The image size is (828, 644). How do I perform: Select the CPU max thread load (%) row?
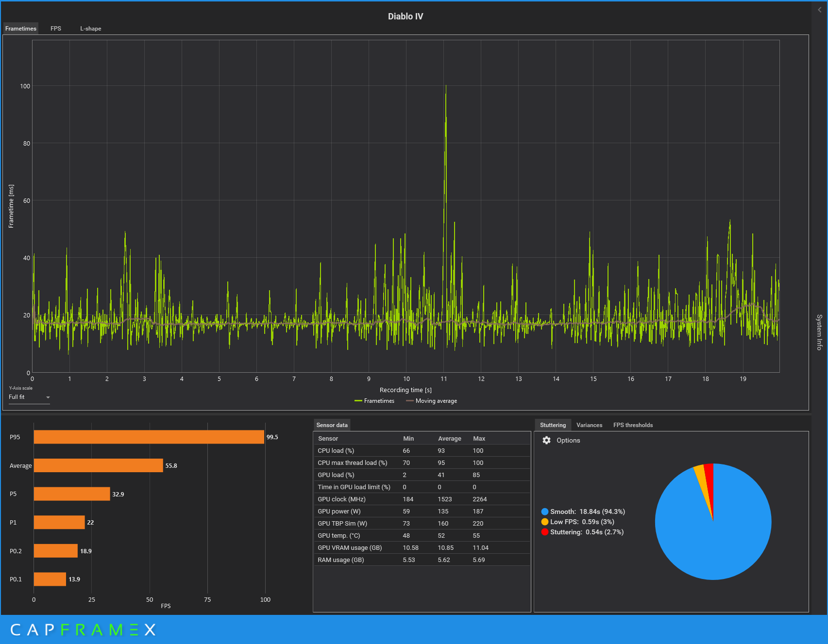pos(422,462)
